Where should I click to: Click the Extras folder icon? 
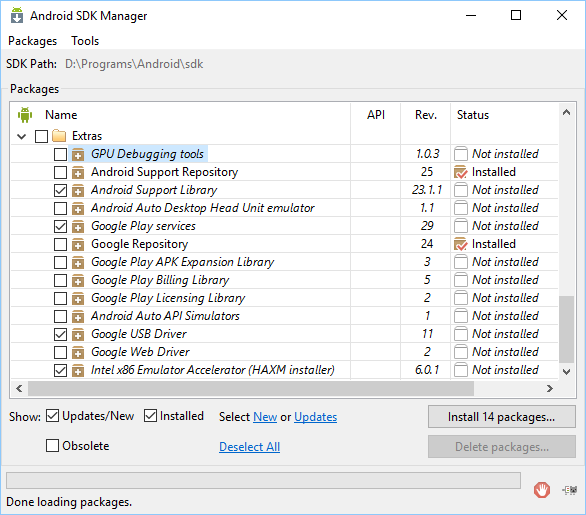59,136
